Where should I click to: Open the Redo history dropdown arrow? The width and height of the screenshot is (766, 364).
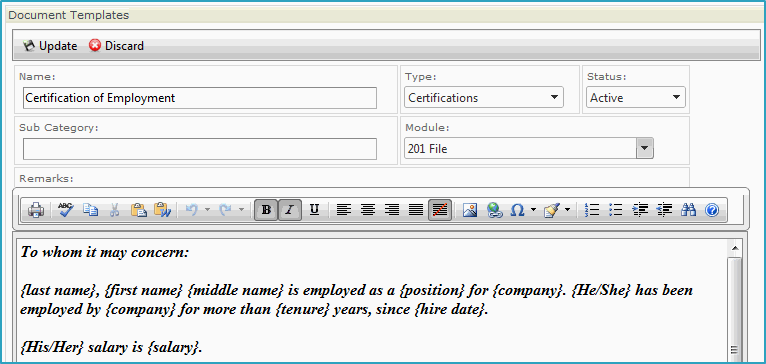241,210
